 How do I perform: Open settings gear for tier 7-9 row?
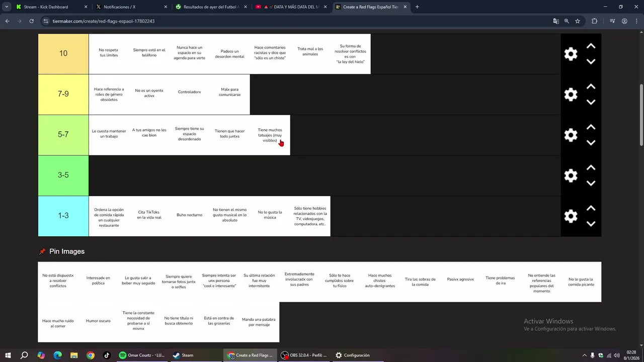571,95
